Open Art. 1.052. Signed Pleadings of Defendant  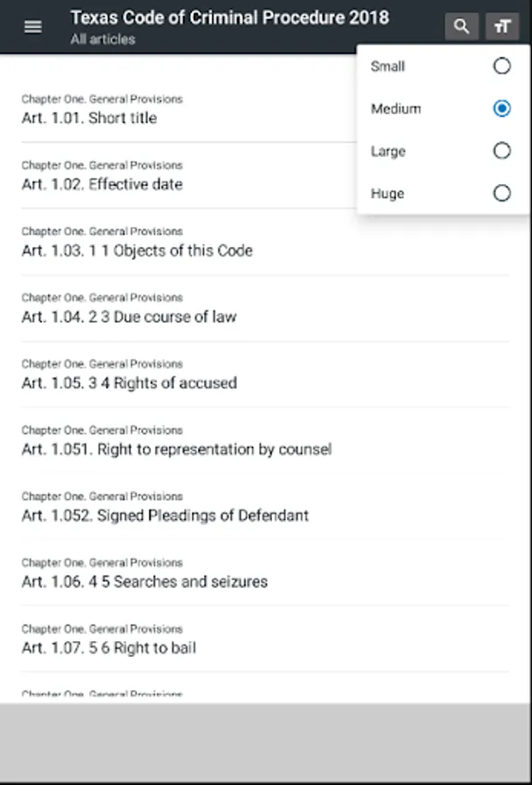[x=165, y=515]
